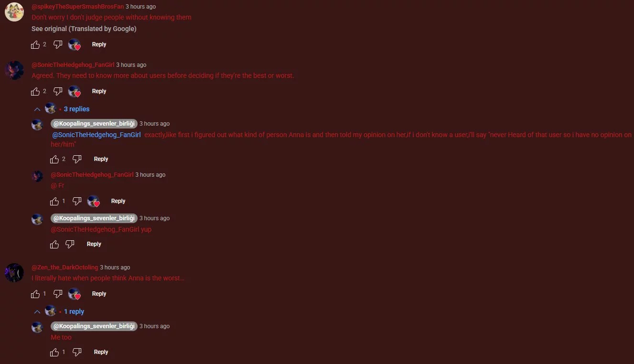
Task: Like Zen_the_DarkOctoling's comment
Action: pos(35,294)
